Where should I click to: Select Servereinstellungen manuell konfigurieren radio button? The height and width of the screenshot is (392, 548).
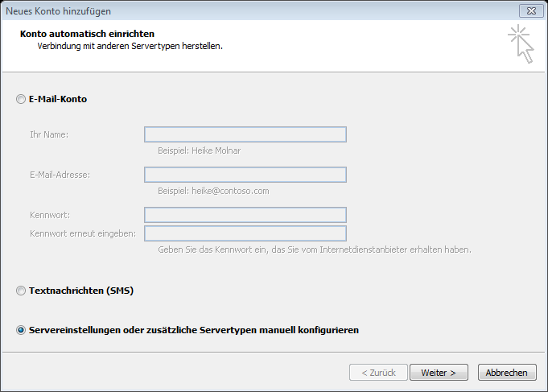pyautogui.click(x=21, y=330)
